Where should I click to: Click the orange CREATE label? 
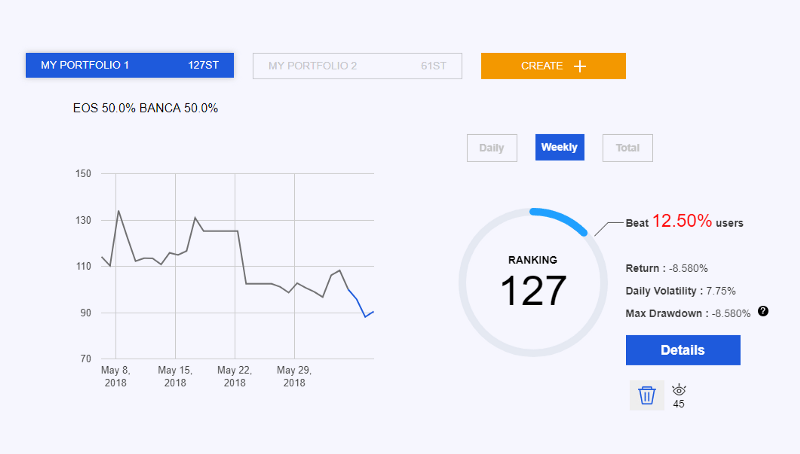click(x=542, y=66)
